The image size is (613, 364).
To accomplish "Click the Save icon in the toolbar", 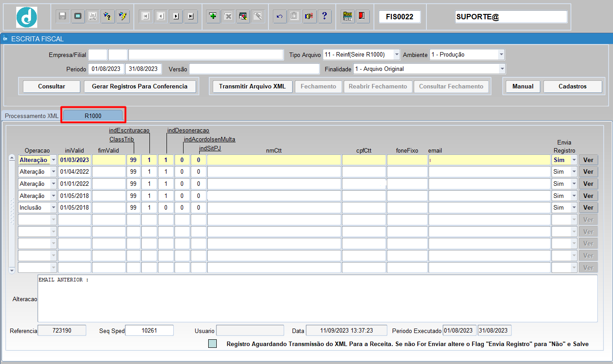I will (63, 17).
